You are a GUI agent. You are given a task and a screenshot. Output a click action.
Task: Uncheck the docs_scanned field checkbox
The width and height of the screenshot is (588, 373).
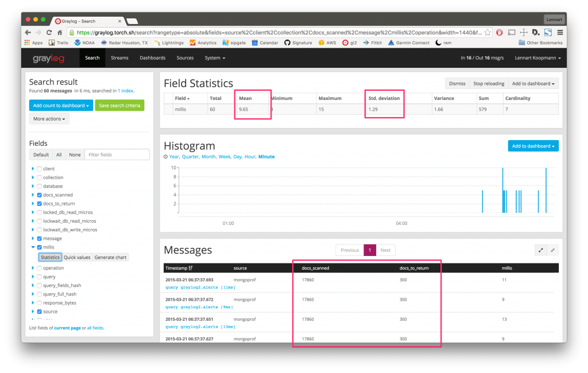[39, 195]
